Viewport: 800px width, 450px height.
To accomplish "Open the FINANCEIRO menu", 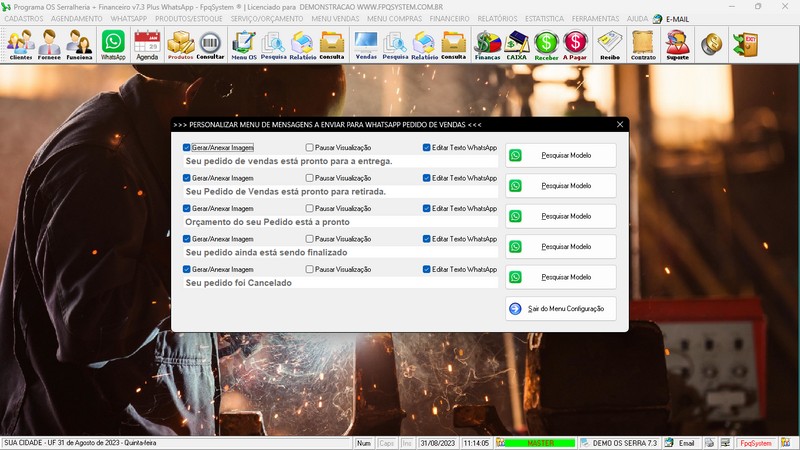I will coord(449,19).
